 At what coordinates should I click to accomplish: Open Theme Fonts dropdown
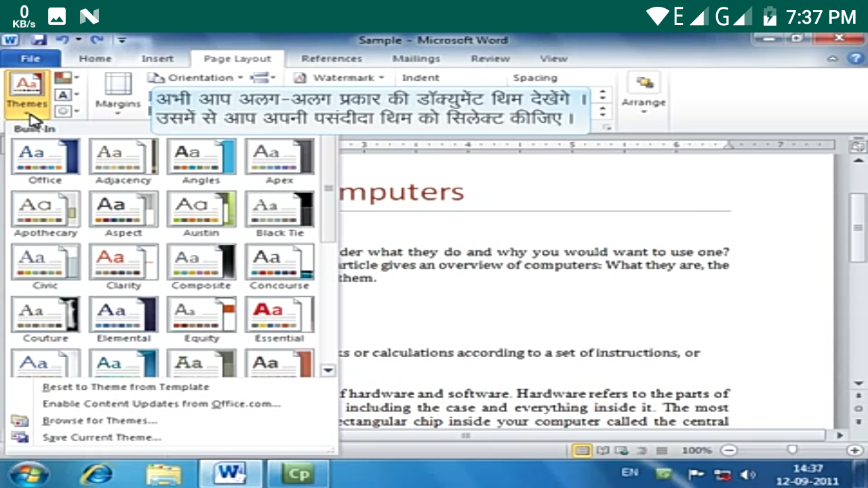click(x=66, y=94)
